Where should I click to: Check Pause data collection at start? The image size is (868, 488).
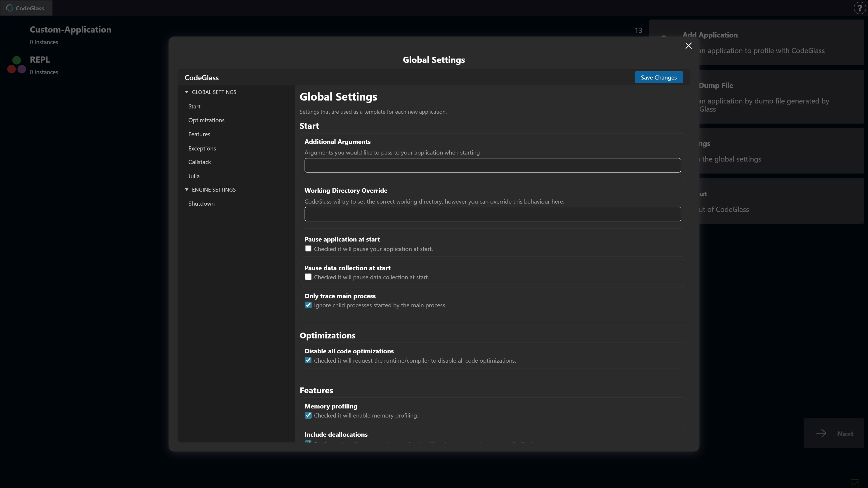tap(308, 277)
